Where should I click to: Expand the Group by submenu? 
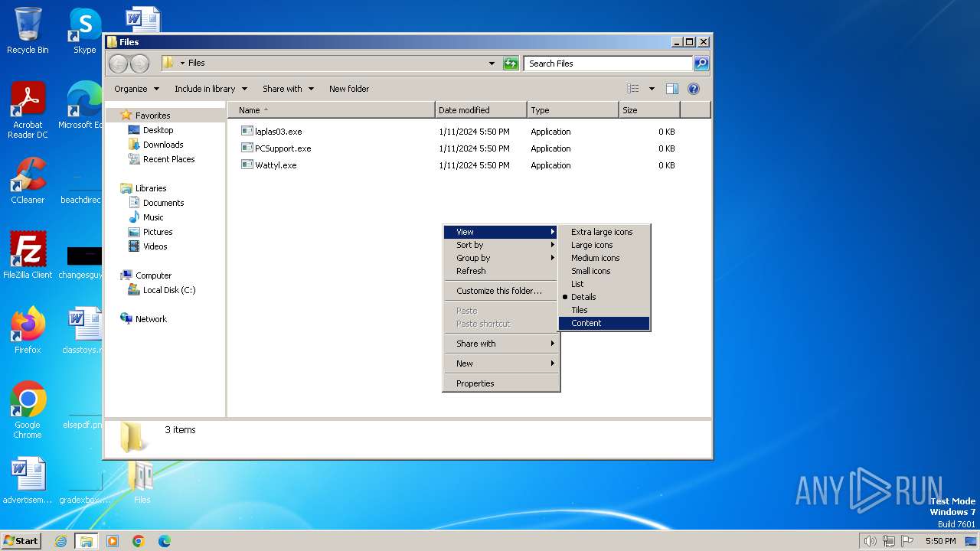click(x=501, y=258)
